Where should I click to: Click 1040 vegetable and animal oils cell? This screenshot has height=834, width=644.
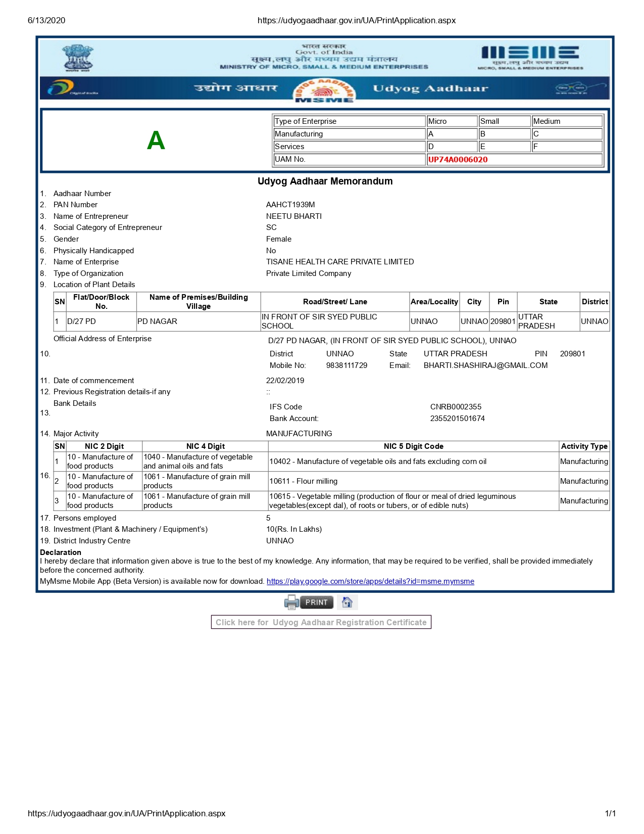pos(205,461)
